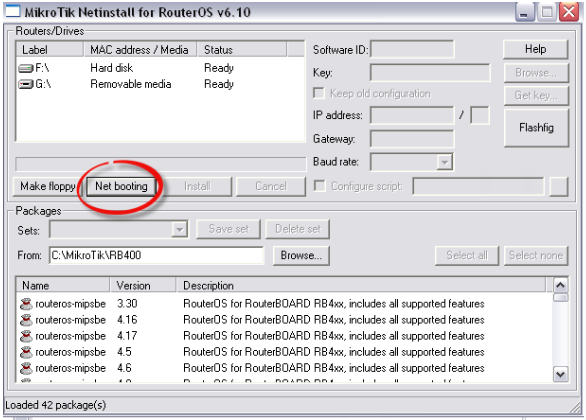Viewport: 586px width, 420px height.
Task: Click the Software ID field
Action: [412, 49]
